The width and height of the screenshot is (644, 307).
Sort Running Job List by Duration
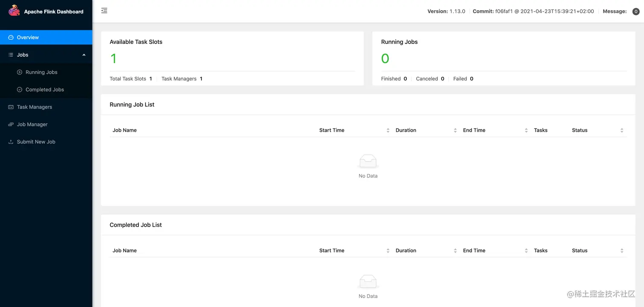click(455, 130)
